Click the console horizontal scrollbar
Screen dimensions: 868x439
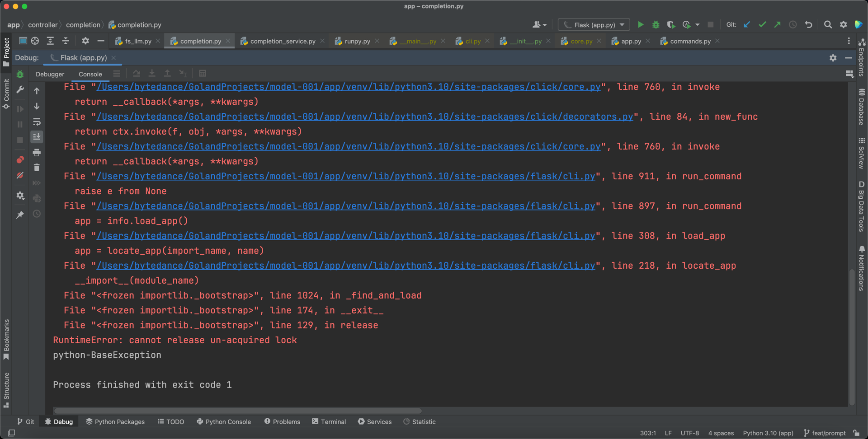(x=238, y=411)
